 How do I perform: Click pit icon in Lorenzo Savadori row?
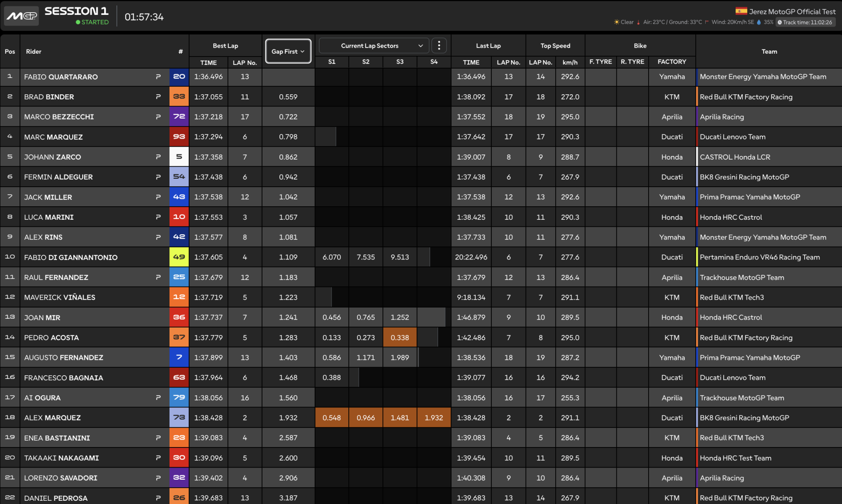(158, 478)
